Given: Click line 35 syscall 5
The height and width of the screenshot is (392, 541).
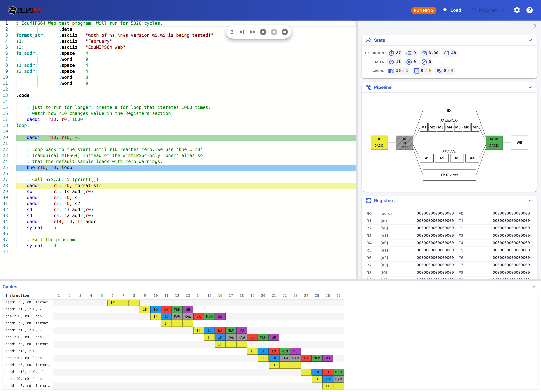Looking at the screenshot, I should (41, 228).
